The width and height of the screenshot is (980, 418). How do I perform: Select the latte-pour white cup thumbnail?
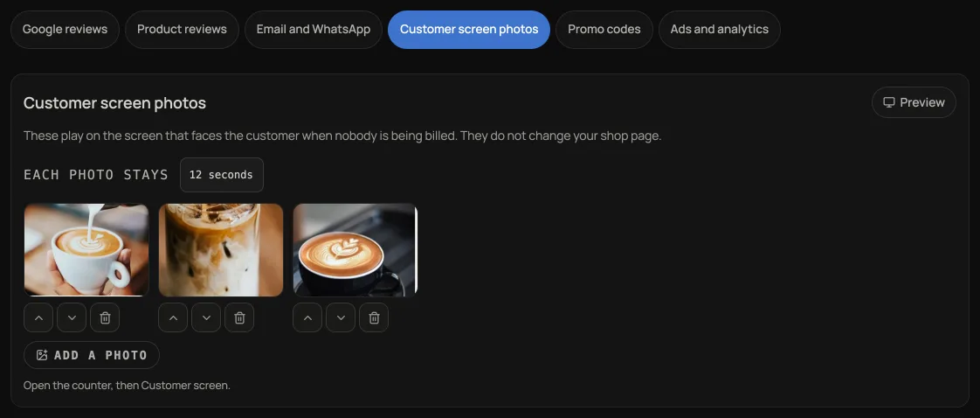coord(86,250)
